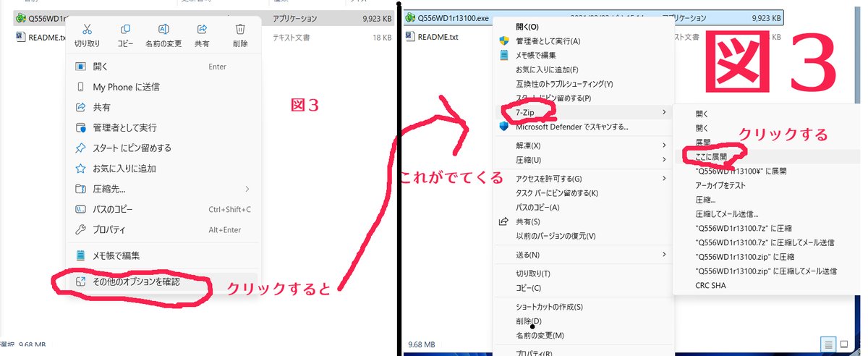868x356 pixels.
Task: Select the Q556WD1r13100.exe file name
Action: coord(454,17)
